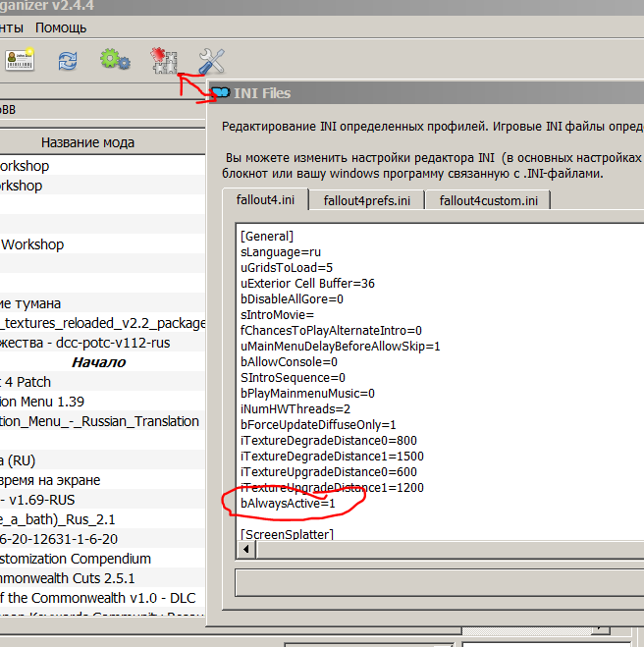
Task: Click the bAlwaysActive=1 line in editor
Action: [288, 503]
